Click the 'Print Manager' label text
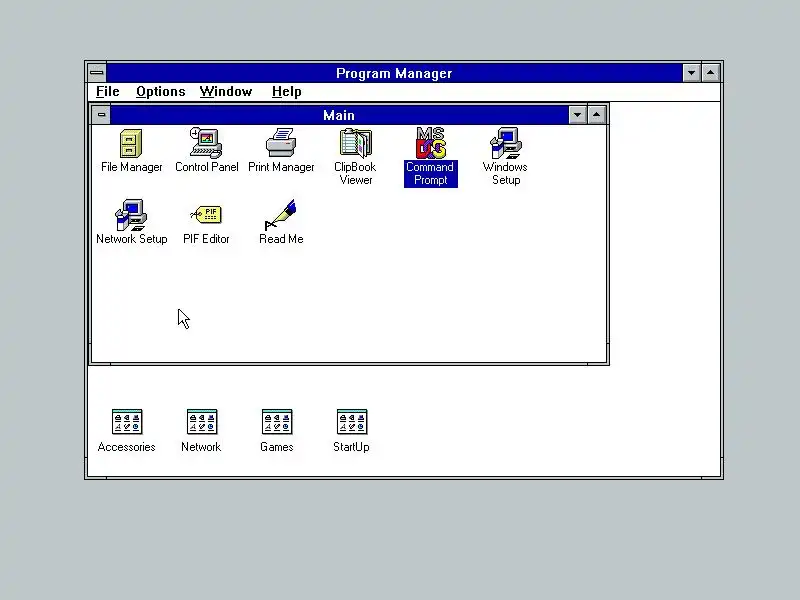 281,167
